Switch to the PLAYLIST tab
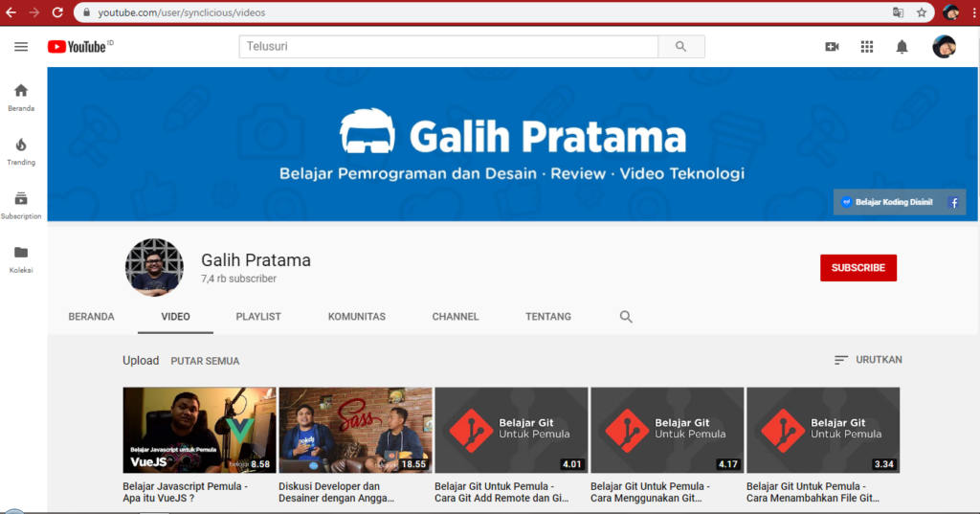Image resolution: width=980 pixels, height=514 pixels. (258, 317)
